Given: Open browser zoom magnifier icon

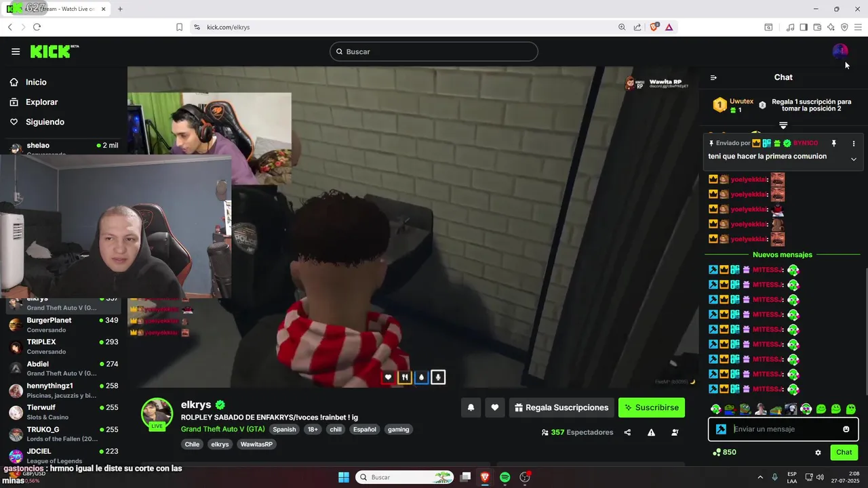Looking at the screenshot, I should (622, 27).
